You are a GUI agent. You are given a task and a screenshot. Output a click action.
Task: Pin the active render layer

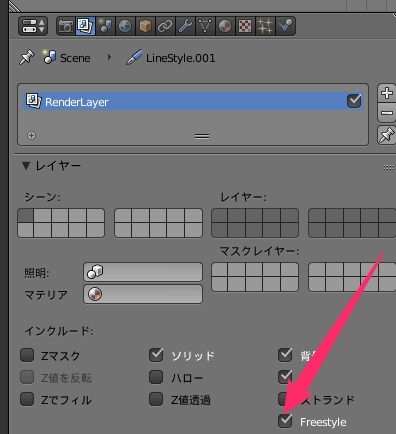pos(387,135)
